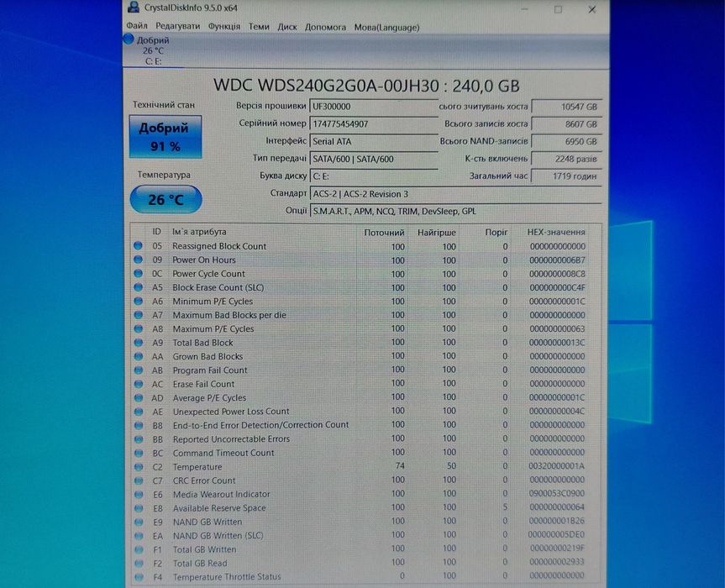Click the total NAND writes value 6950 GB
This screenshot has width=725, height=588.
566,141
